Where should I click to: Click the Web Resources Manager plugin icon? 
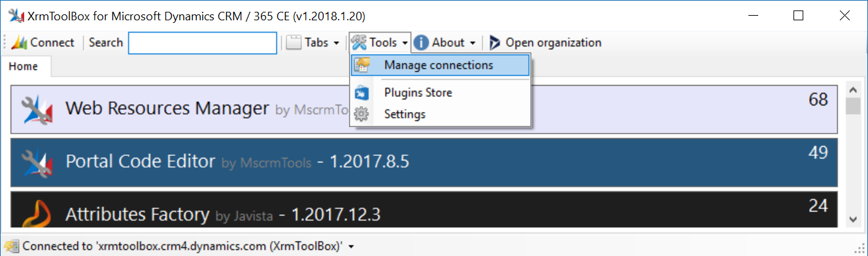point(37,109)
